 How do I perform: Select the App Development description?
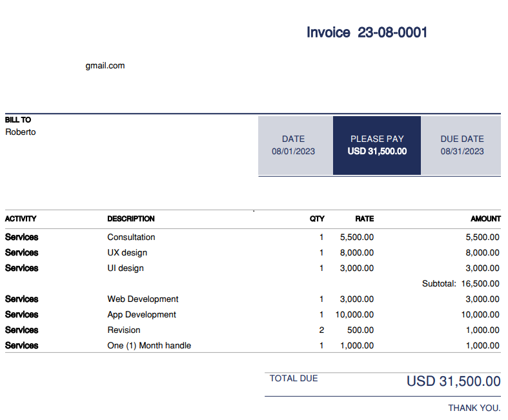(x=141, y=314)
